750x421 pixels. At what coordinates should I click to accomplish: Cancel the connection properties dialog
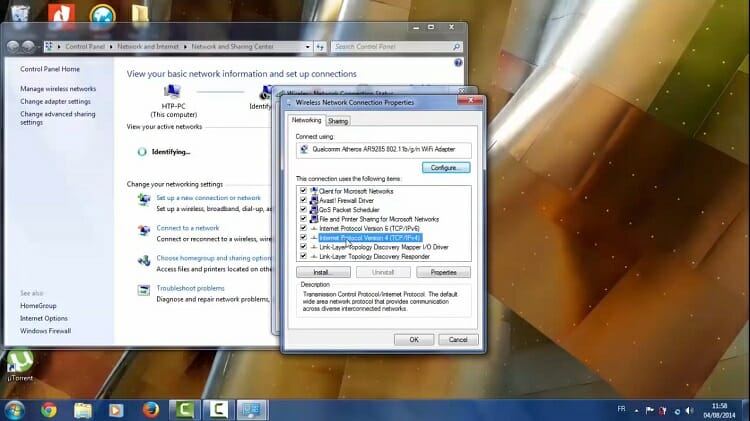tap(458, 340)
